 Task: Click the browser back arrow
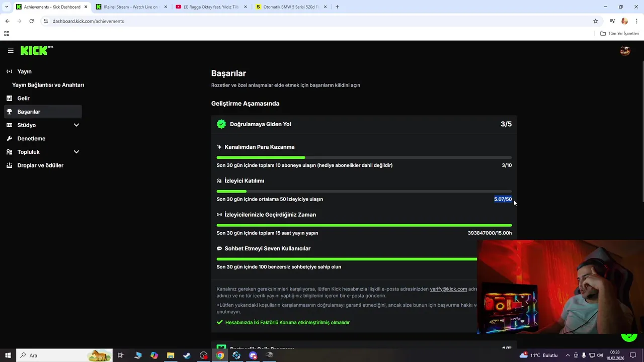[x=7, y=21]
